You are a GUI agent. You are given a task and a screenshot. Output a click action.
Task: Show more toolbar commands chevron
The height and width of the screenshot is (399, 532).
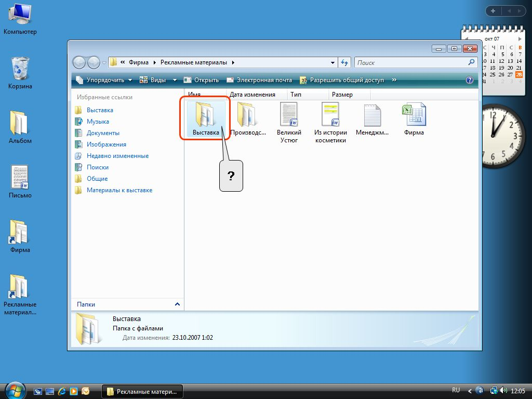[394, 80]
